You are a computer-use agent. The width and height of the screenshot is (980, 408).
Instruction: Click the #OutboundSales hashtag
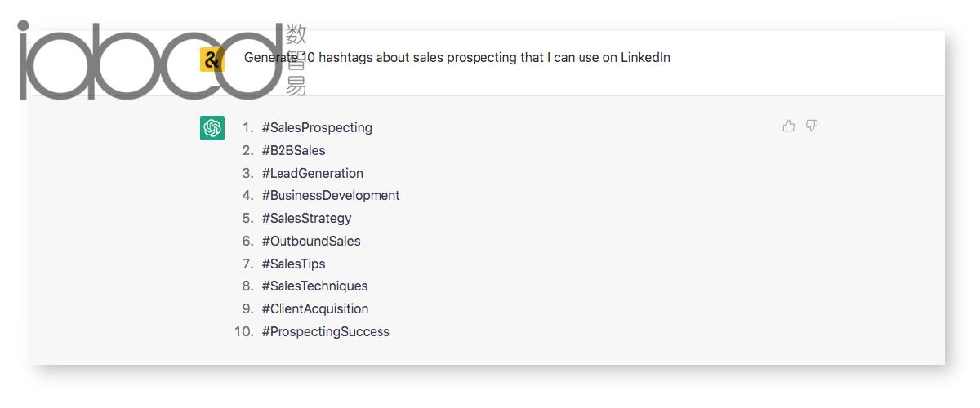tap(311, 241)
